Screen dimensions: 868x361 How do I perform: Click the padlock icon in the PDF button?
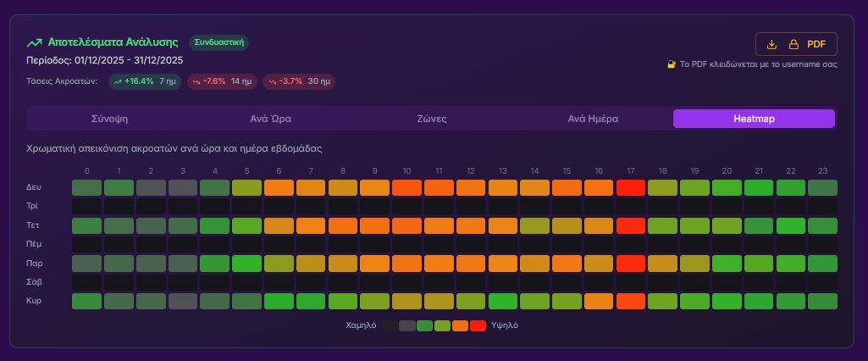coord(793,44)
